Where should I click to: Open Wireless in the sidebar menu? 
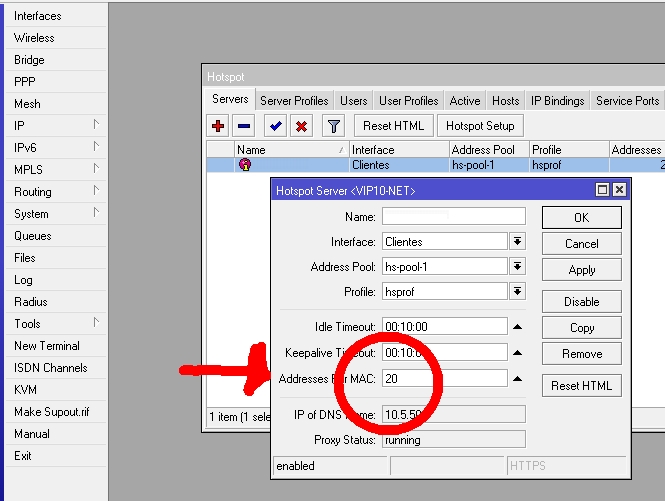56,38
